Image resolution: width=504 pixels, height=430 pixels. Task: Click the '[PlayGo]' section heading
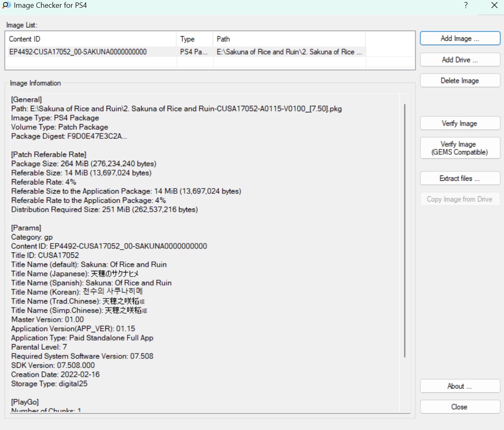point(25,402)
